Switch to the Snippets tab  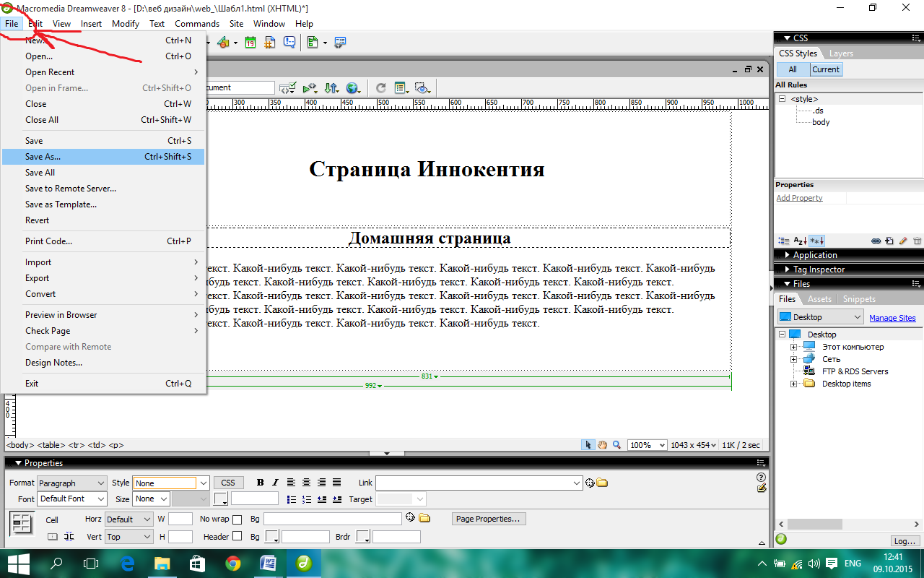[859, 299]
